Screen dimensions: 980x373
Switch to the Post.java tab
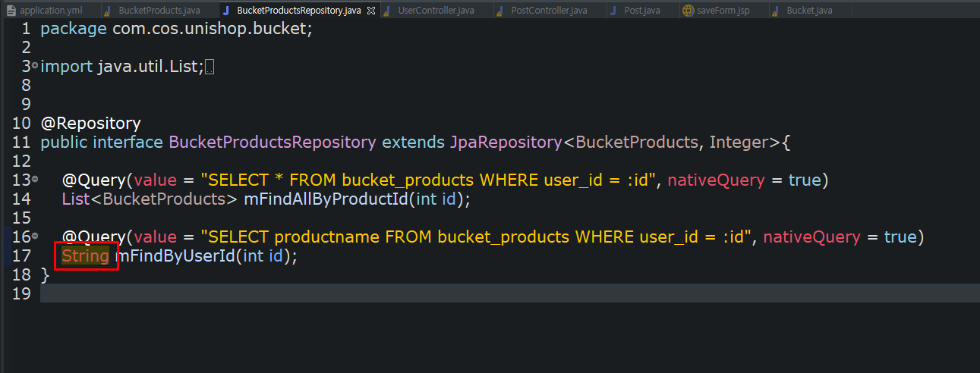pos(641,11)
